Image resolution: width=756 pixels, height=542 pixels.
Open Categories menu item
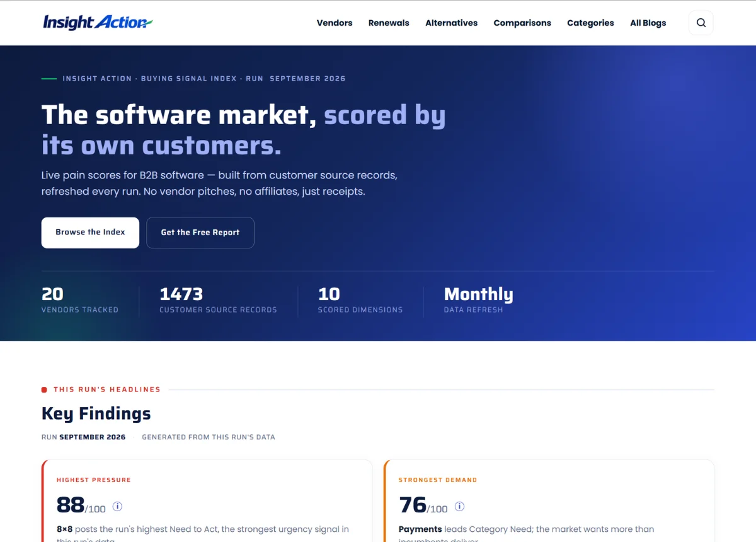pyautogui.click(x=590, y=23)
